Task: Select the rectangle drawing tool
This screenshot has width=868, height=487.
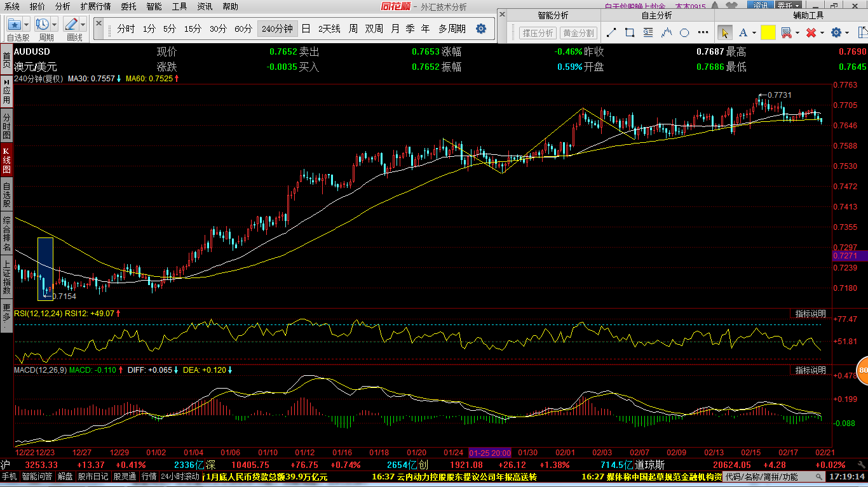Action: pos(630,33)
